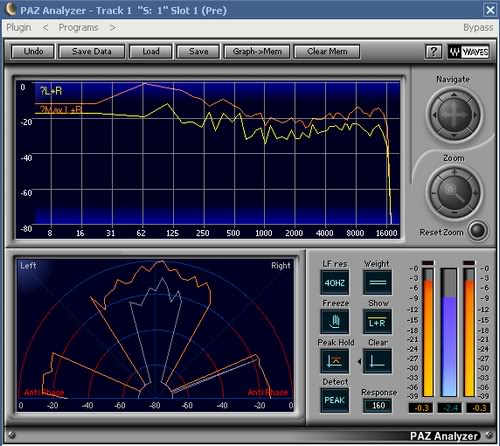Click the center purple level meter
This screenshot has height=446, width=500.
(x=449, y=332)
